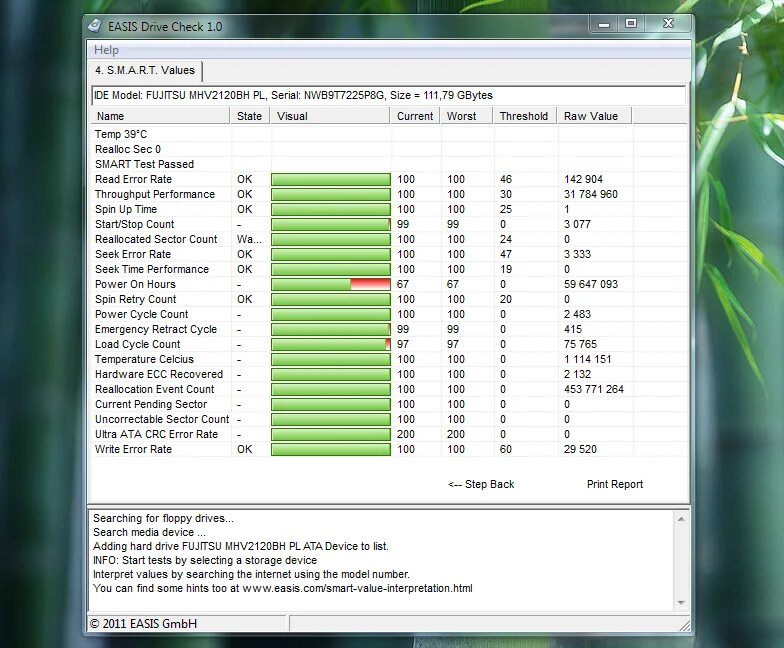Click the © 2011 EASIS GmbH status text
Viewport: 784px width, 648px height.
click(144, 624)
